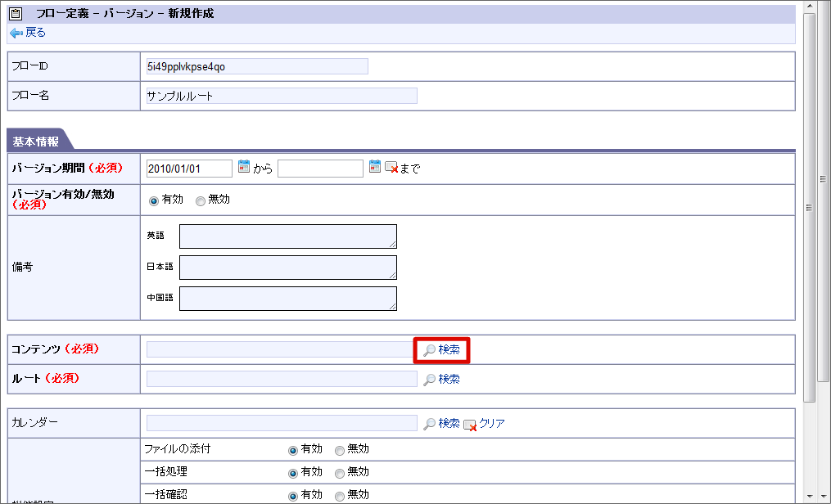Click the フローID input field

pyautogui.click(x=257, y=66)
